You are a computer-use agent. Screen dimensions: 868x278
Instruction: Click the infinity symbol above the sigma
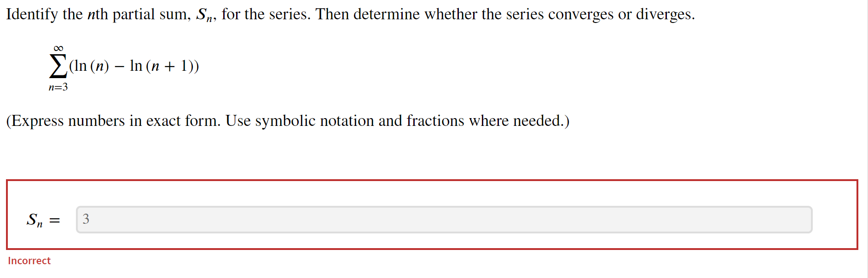point(58,49)
